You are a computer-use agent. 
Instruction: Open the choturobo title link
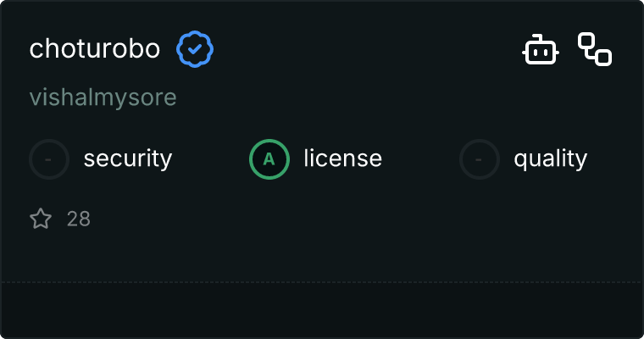pyautogui.click(x=94, y=49)
